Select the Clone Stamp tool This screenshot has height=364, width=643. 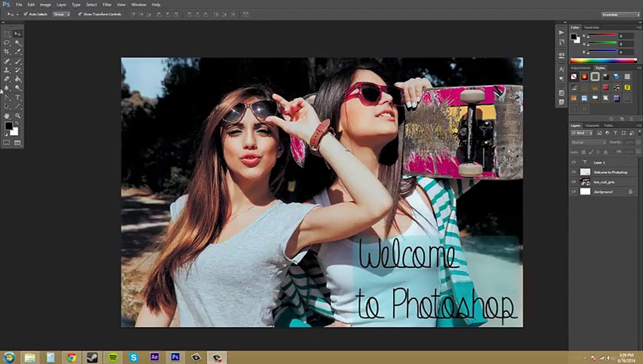7,70
